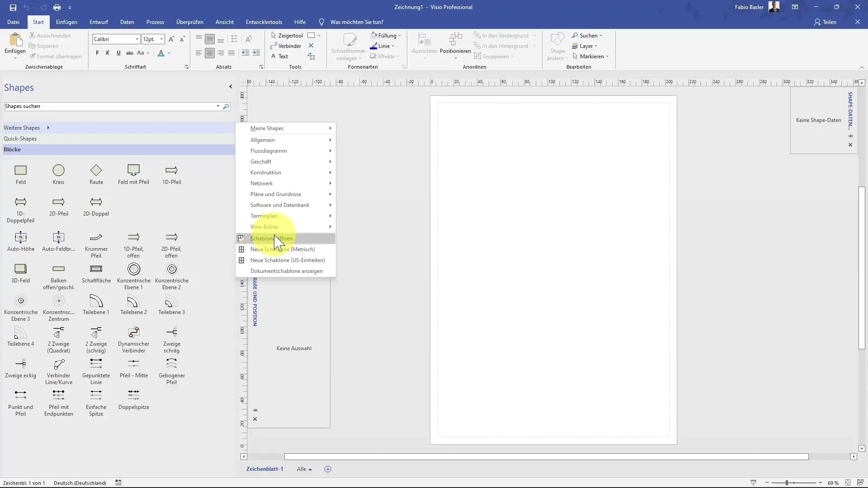Open the Suchen dropdown
Image resolution: width=868 pixels, height=488 pixels.
(587, 35)
